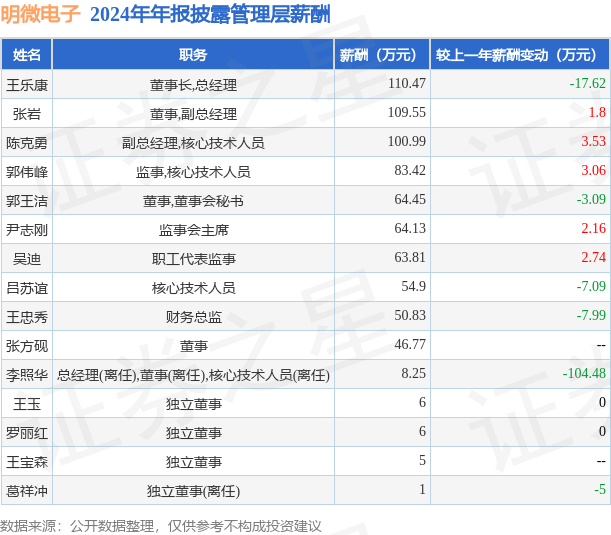Image resolution: width=611 pixels, height=535 pixels.
Task: Click the 监事会主席 cell
Action: coord(193,230)
